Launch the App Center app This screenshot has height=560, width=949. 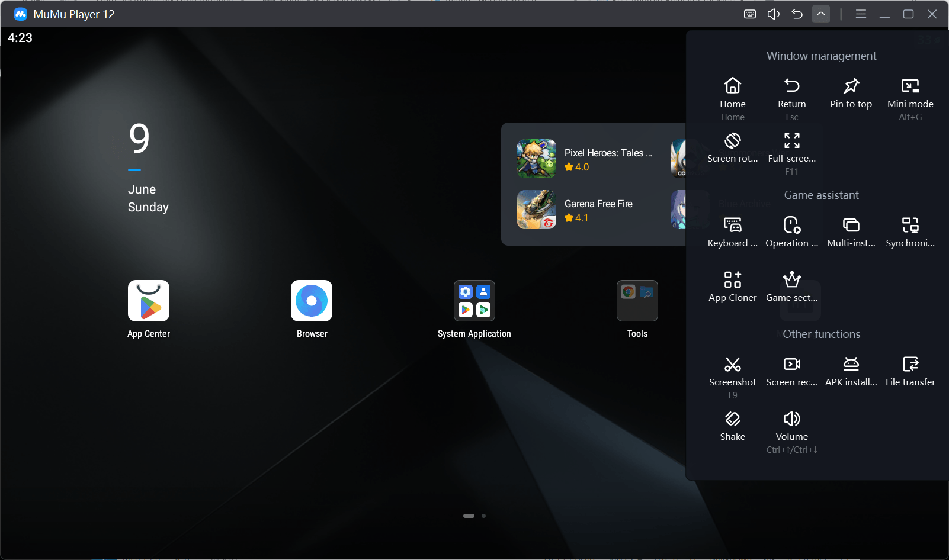click(x=149, y=301)
